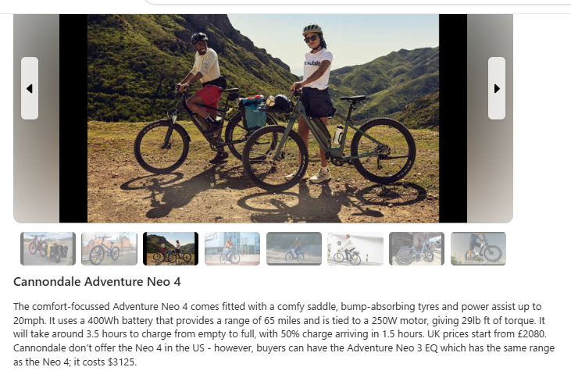Viewport: 571px width, 392px height.
Task: Select thumbnail of blue cargo bike
Action: tap(416, 248)
